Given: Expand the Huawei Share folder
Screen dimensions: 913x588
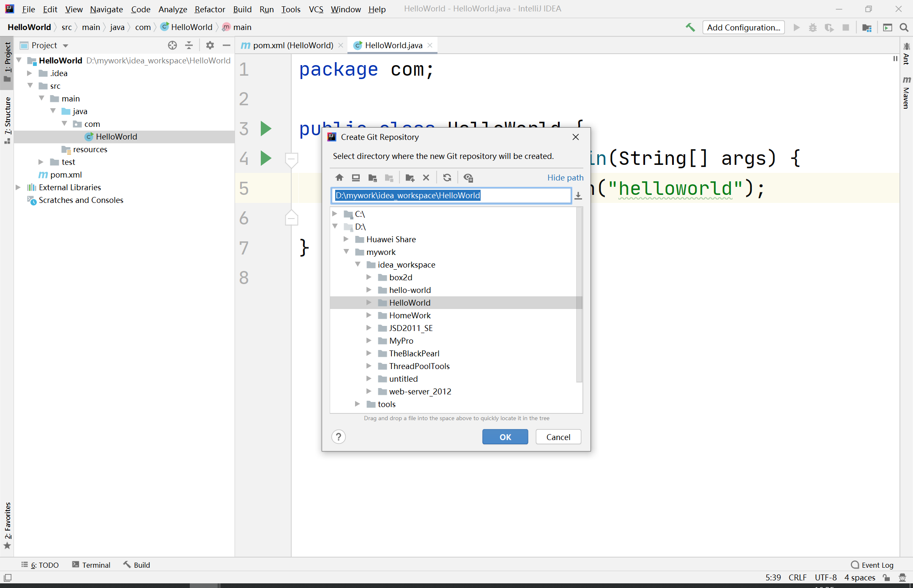Looking at the screenshot, I should tap(346, 239).
